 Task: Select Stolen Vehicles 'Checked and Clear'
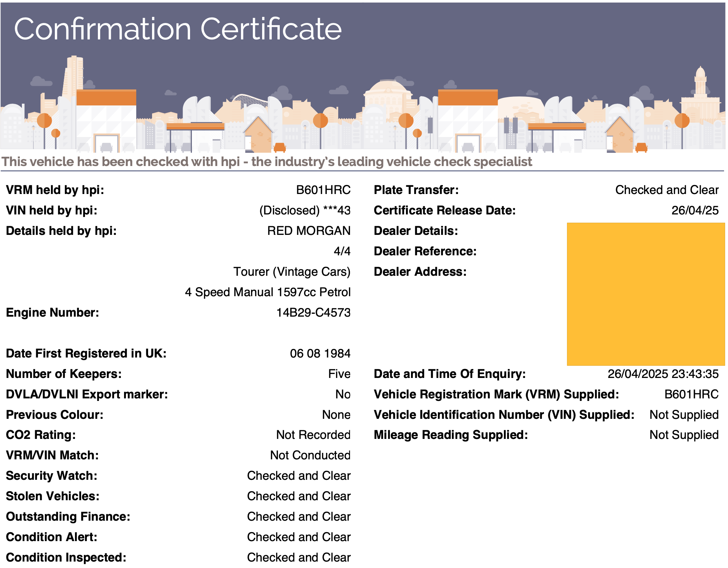[x=299, y=496]
